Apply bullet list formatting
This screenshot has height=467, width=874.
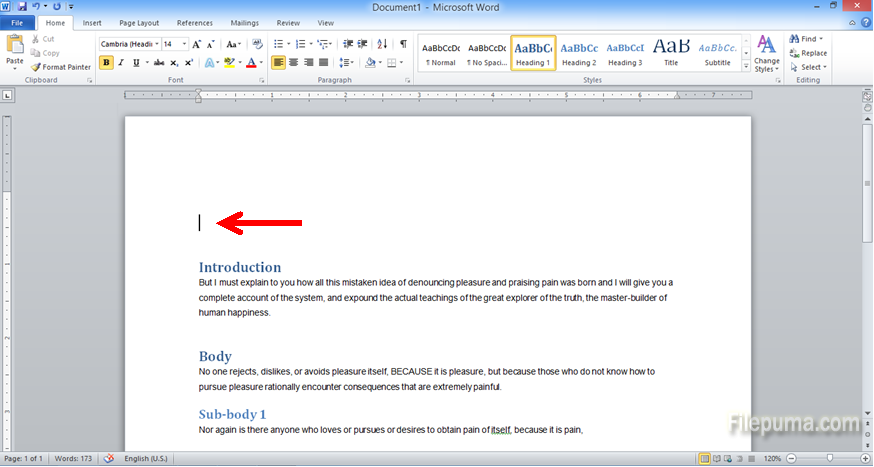[278, 44]
